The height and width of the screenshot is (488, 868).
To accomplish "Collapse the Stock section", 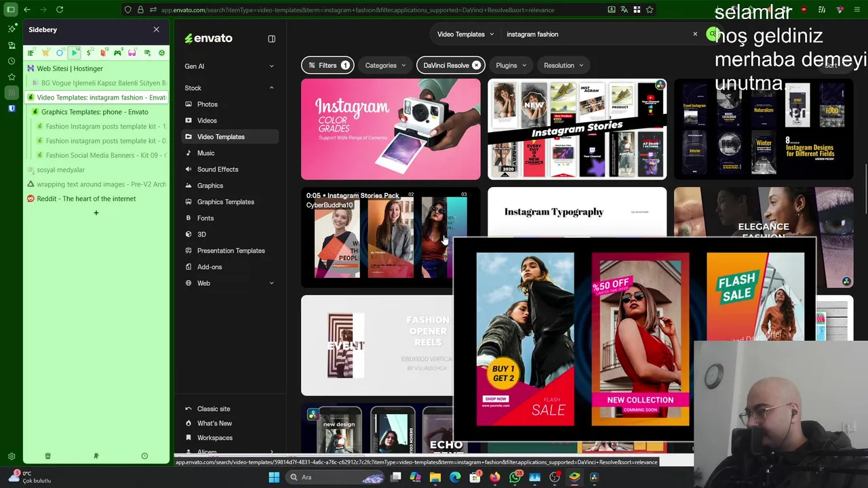I will click(x=271, y=88).
